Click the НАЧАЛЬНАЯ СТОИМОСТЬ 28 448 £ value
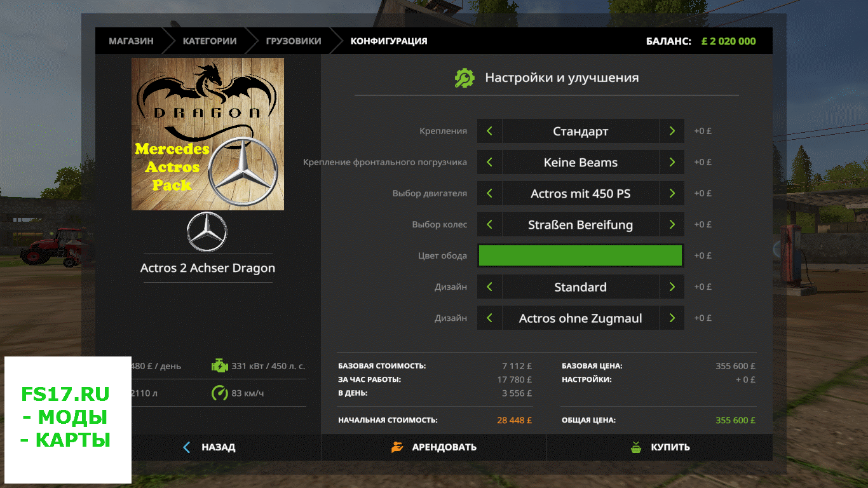Screen dimensions: 868x488 click(x=514, y=420)
